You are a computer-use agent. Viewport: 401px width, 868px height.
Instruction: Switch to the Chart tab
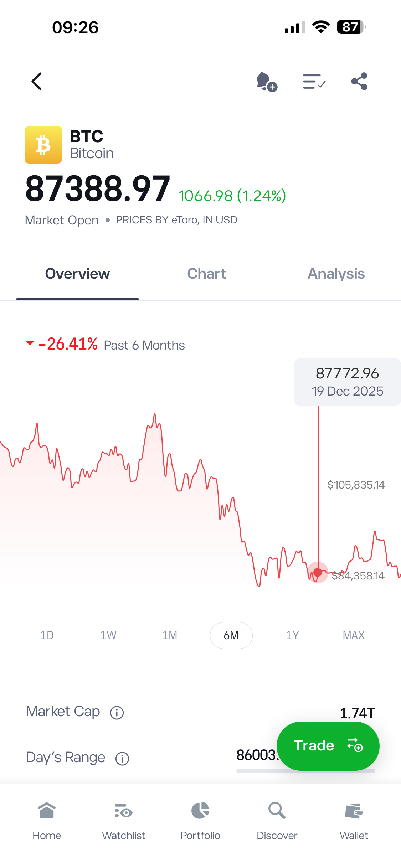click(x=206, y=274)
